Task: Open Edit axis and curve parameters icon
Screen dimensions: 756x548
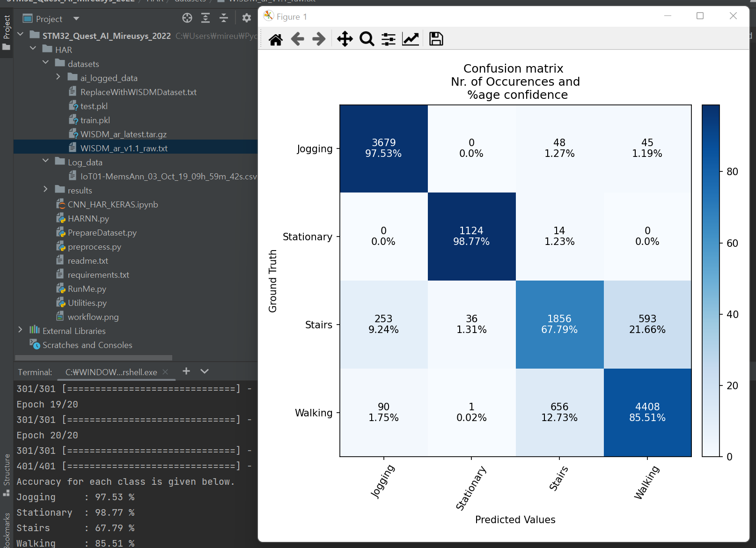Action: pyautogui.click(x=410, y=39)
